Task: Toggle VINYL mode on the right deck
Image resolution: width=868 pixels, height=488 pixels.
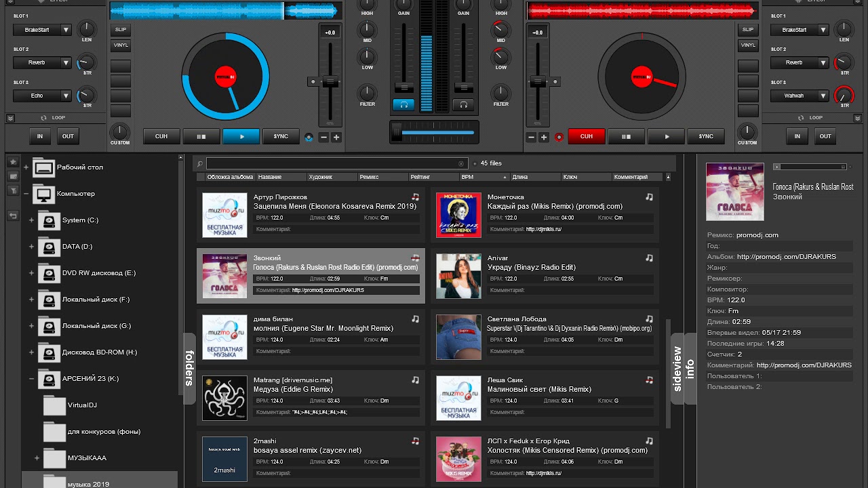Action: click(x=748, y=45)
